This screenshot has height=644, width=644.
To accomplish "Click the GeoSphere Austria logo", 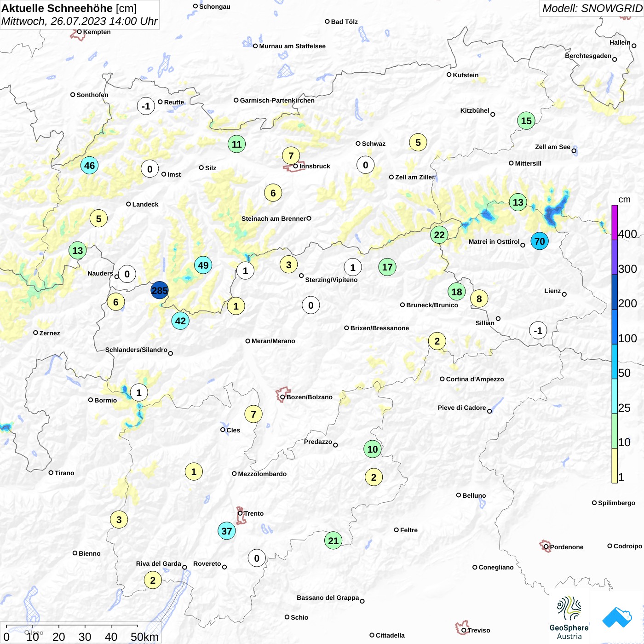I will (569, 617).
